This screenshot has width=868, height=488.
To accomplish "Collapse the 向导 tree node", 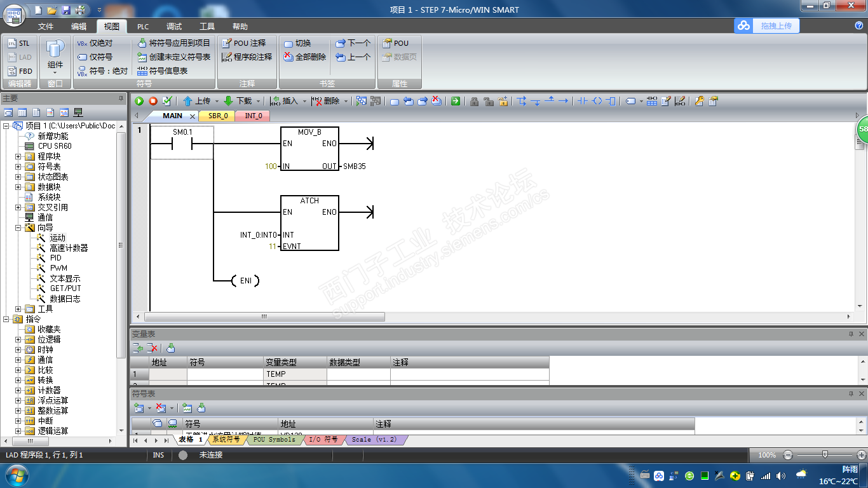I will (18, 227).
